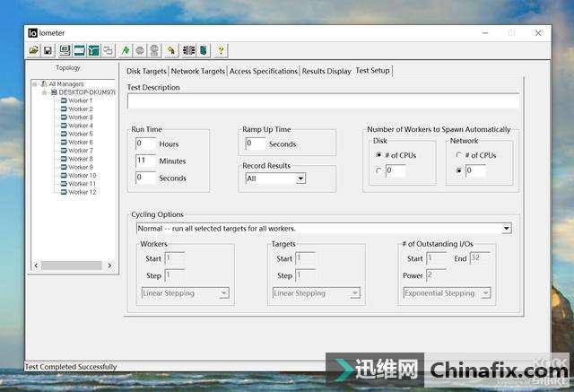Start a new manager from toolbar

pos(65,50)
